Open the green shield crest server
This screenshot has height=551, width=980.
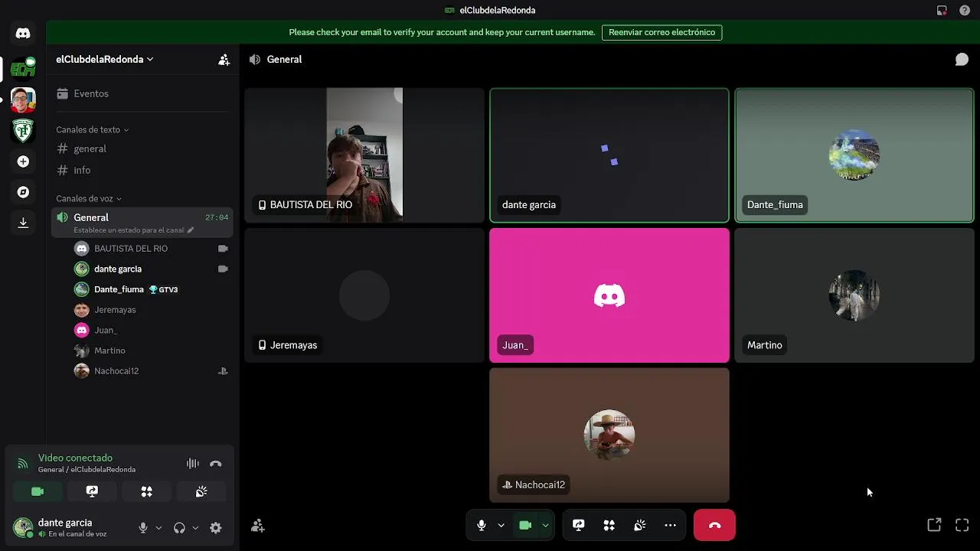point(23,131)
